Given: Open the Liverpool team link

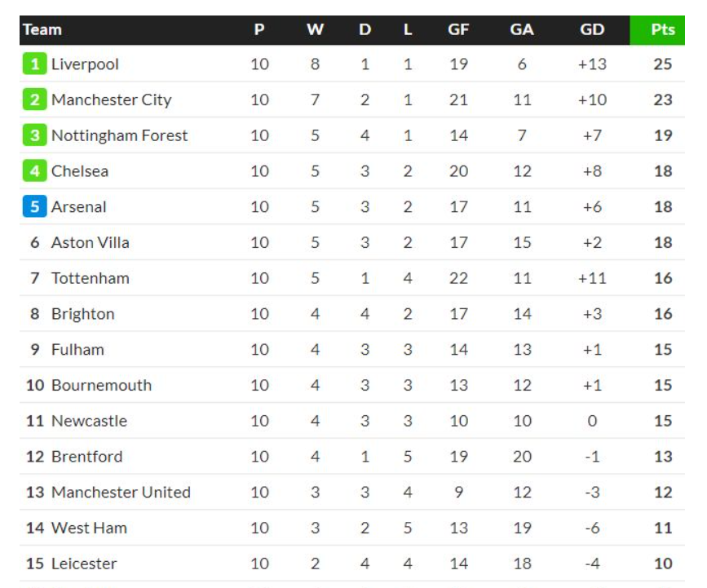Looking at the screenshot, I should tap(85, 64).
